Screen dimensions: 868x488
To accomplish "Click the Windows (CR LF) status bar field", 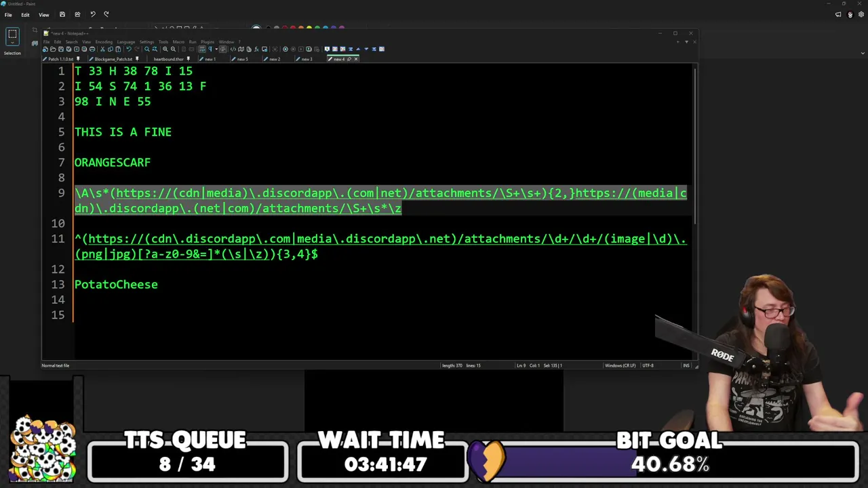I will pyautogui.click(x=620, y=365).
